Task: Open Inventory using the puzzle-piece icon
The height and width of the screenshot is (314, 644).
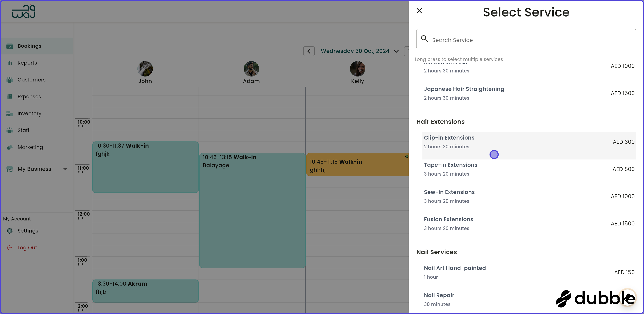Action: pyautogui.click(x=9, y=113)
